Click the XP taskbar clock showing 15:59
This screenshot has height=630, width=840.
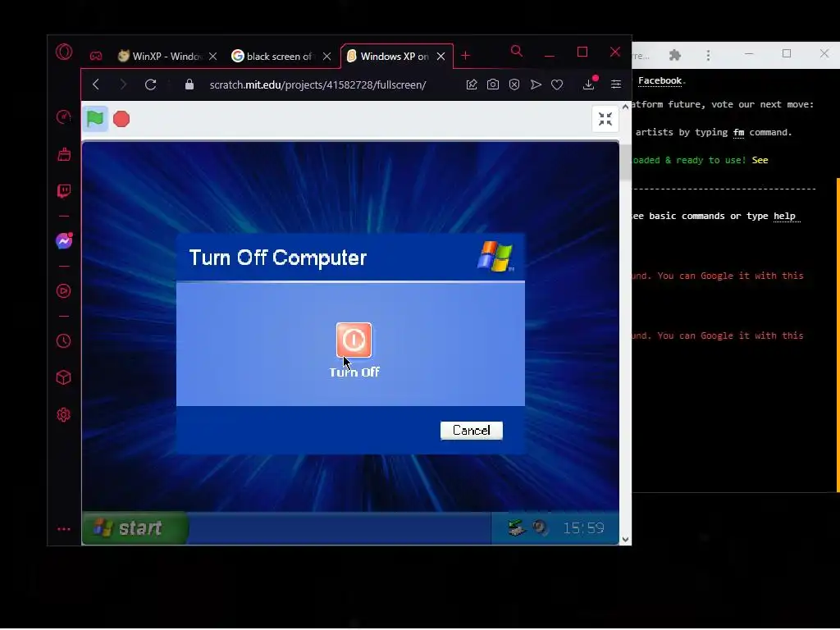click(583, 528)
